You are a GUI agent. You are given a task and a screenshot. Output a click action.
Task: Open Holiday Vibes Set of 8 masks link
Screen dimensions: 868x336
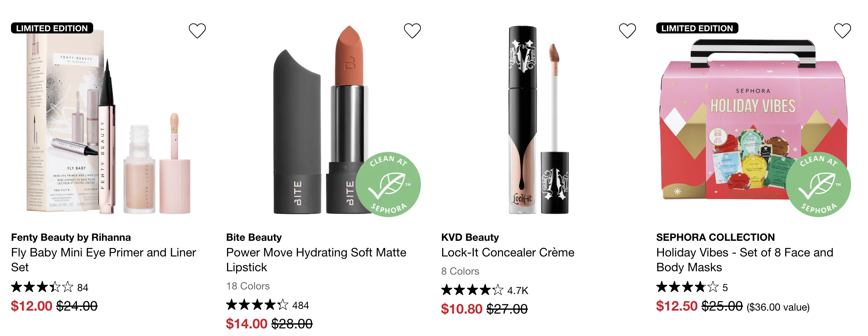click(744, 260)
